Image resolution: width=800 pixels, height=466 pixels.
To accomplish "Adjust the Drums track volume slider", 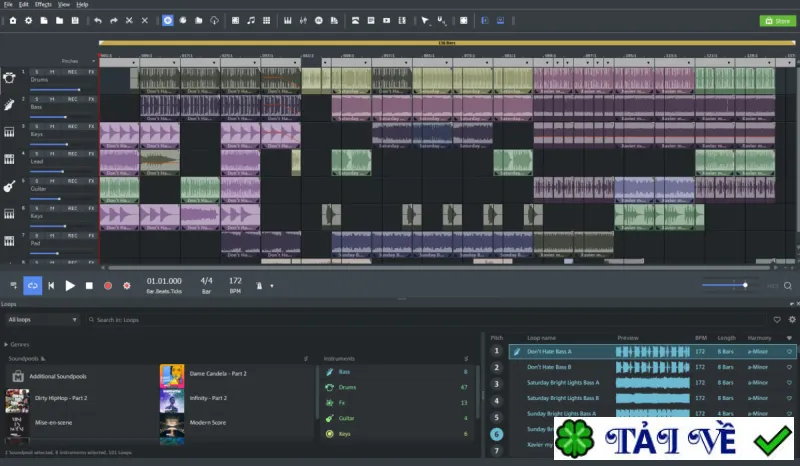I will 55,90.
